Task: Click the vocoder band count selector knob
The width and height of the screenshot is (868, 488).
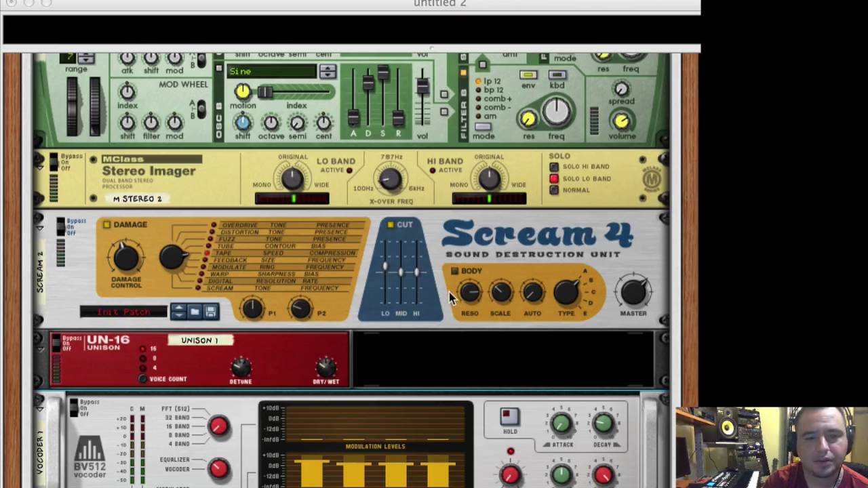Action: (218, 426)
